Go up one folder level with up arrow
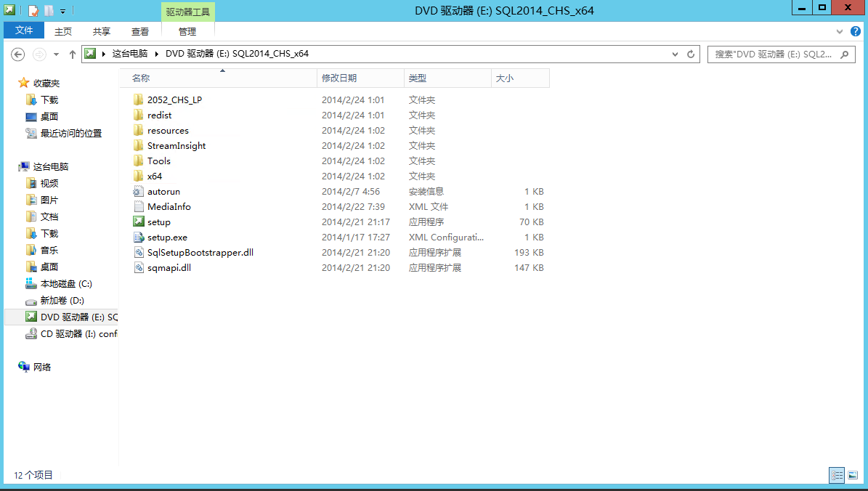Viewport: 868px width, 491px height. [x=72, y=54]
